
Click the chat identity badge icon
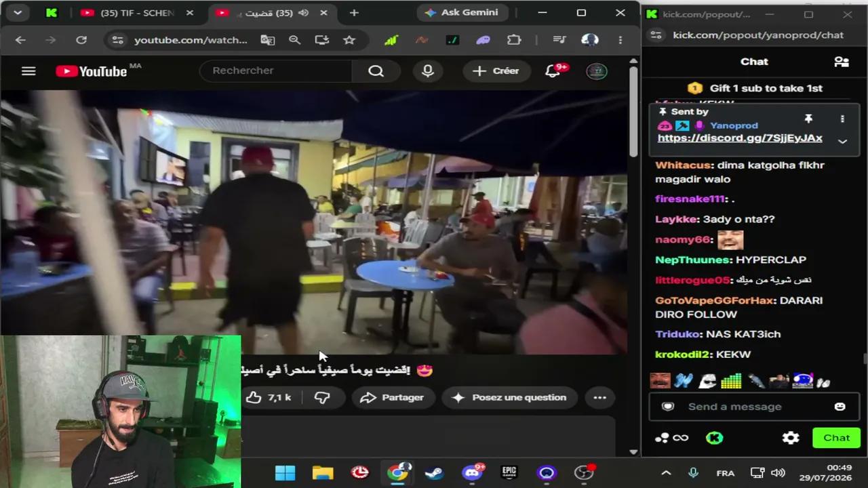(x=668, y=407)
